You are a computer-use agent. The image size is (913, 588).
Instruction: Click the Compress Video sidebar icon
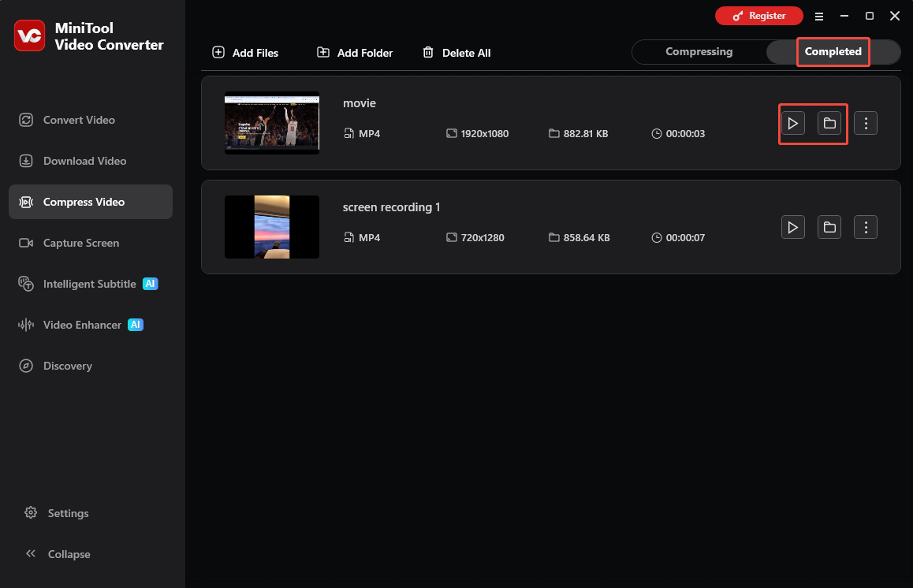[x=25, y=202]
